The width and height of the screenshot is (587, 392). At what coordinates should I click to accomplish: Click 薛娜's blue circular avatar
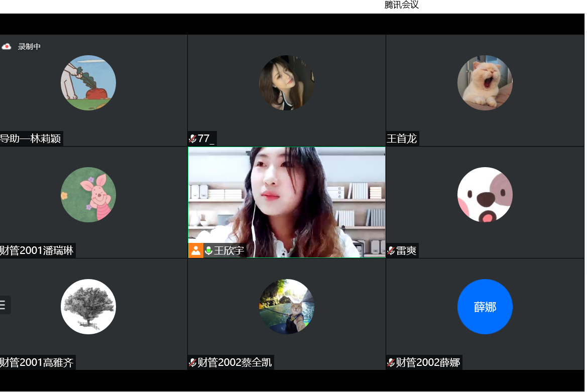(x=485, y=307)
